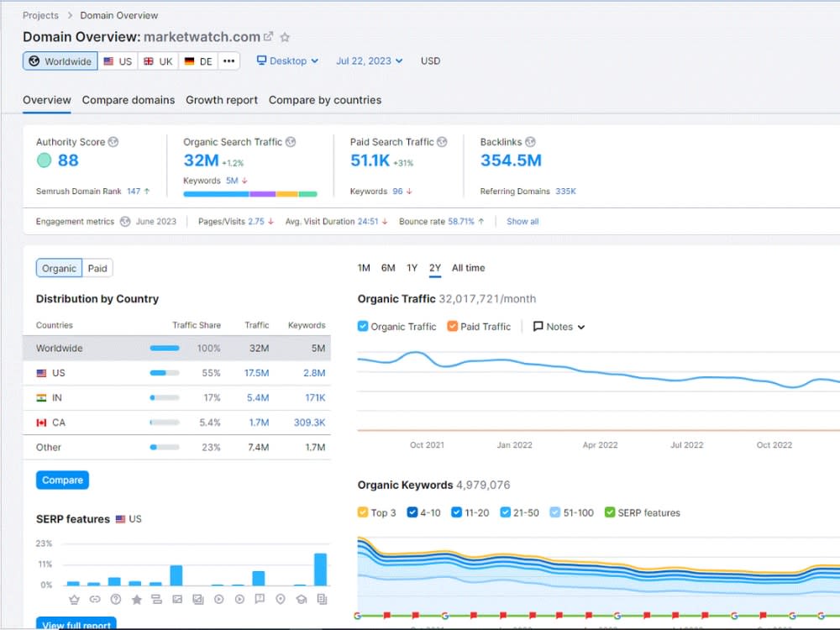Open Referring Domains 335K link

(565, 192)
